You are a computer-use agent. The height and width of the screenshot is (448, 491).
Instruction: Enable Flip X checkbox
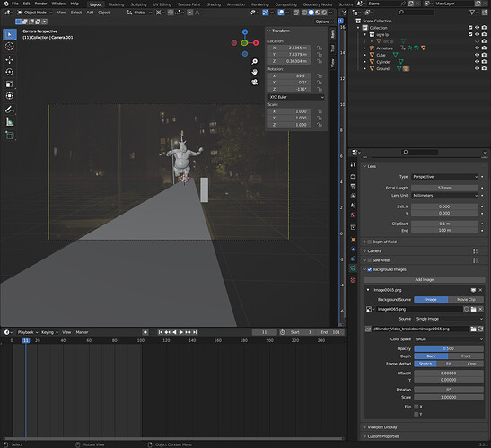(x=416, y=407)
